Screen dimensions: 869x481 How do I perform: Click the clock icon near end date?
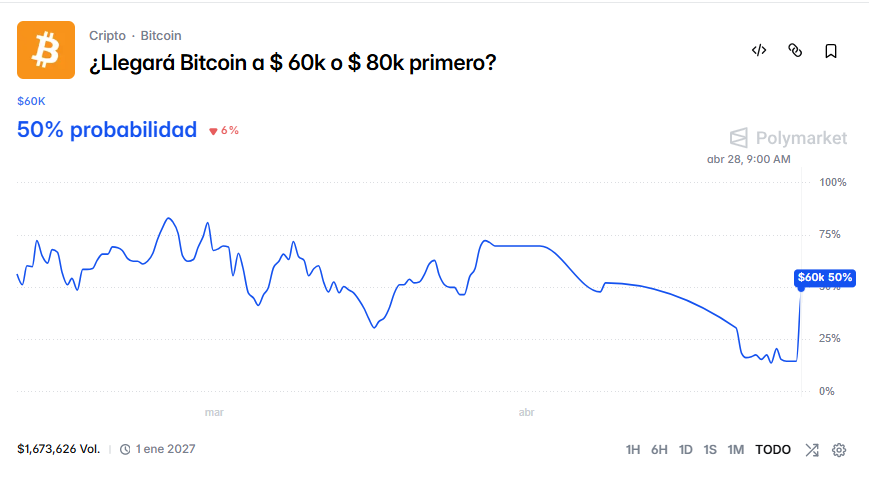(125, 450)
